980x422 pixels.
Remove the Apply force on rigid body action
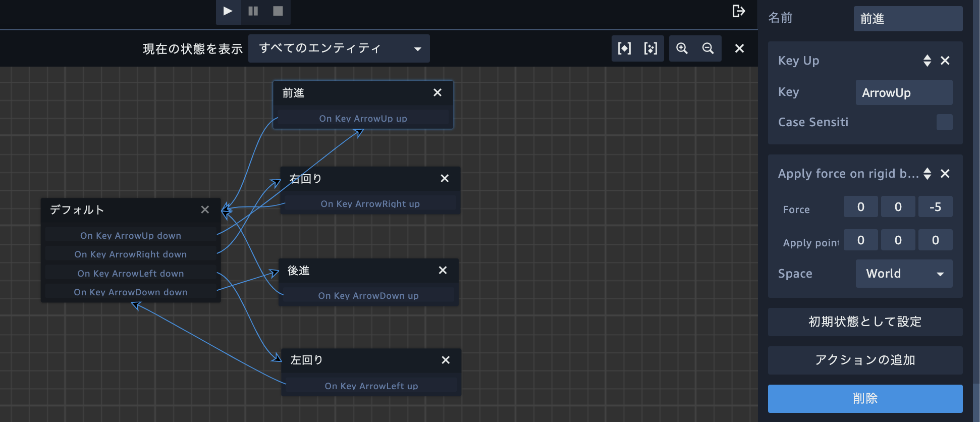945,174
